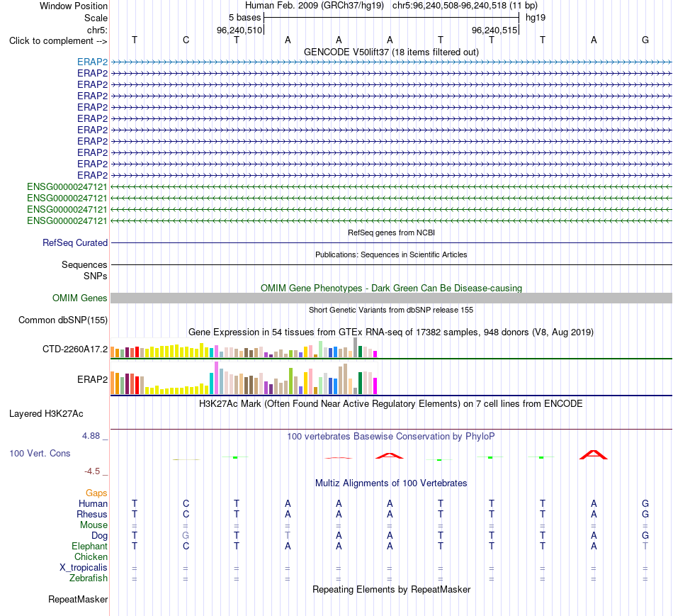Click the SNPs track label
This screenshot has width=673, height=616.
[x=96, y=276]
